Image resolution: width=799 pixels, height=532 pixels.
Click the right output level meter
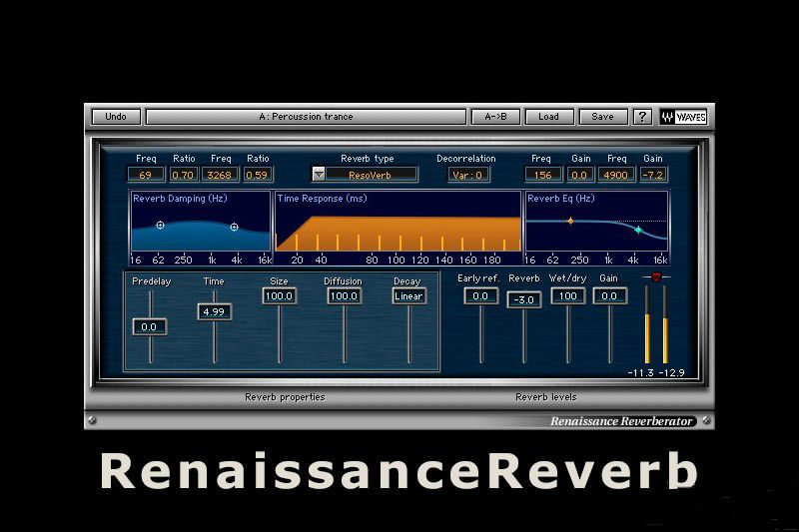point(665,324)
